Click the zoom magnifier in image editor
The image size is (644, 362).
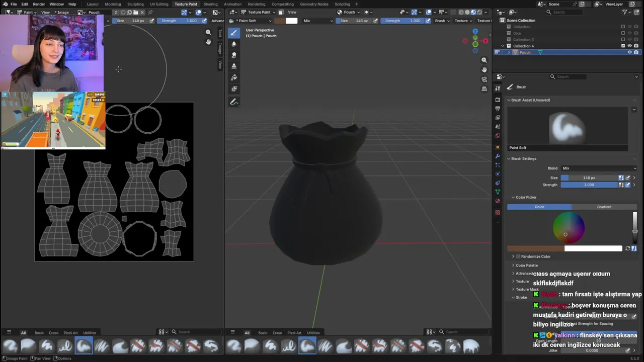tap(208, 32)
